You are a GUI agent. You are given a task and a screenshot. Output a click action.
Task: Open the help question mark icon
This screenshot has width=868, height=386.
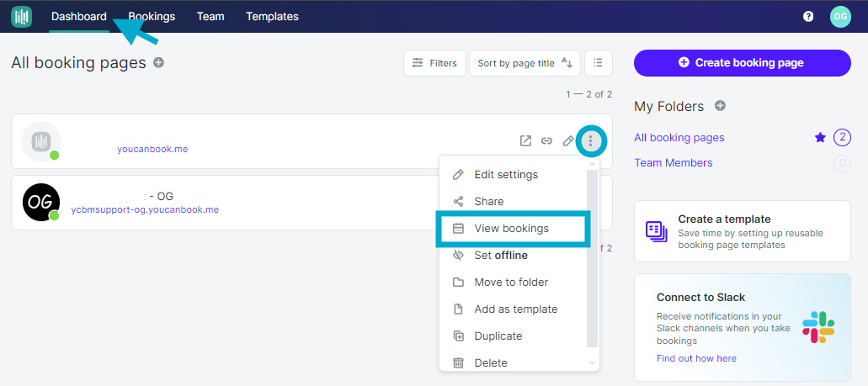(808, 17)
